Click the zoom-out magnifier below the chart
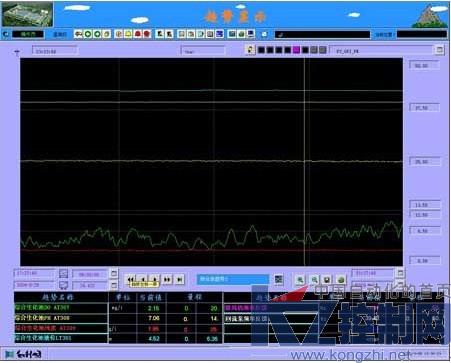The width and height of the screenshot is (451, 363). point(314,280)
